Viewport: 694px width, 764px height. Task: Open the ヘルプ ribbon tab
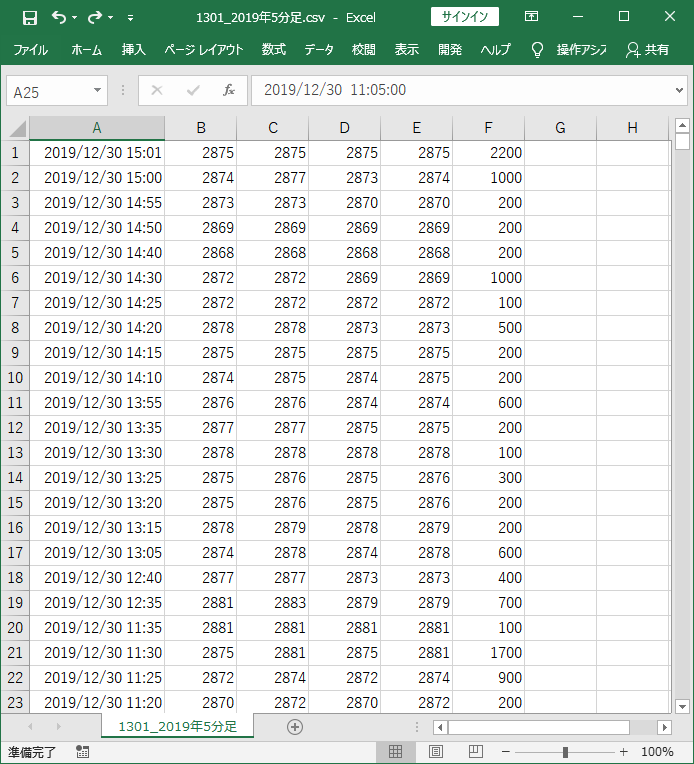pyautogui.click(x=495, y=49)
